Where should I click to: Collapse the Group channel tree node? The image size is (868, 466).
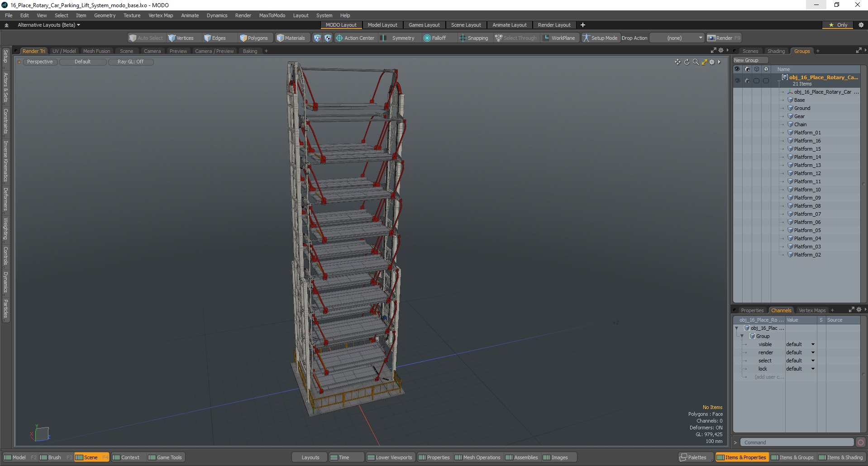(742, 336)
